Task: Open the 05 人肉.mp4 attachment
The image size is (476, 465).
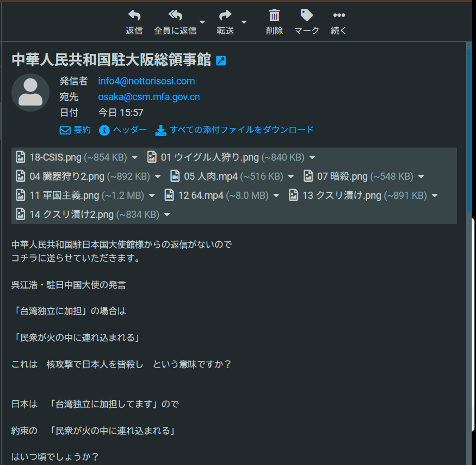Action: [x=226, y=176]
